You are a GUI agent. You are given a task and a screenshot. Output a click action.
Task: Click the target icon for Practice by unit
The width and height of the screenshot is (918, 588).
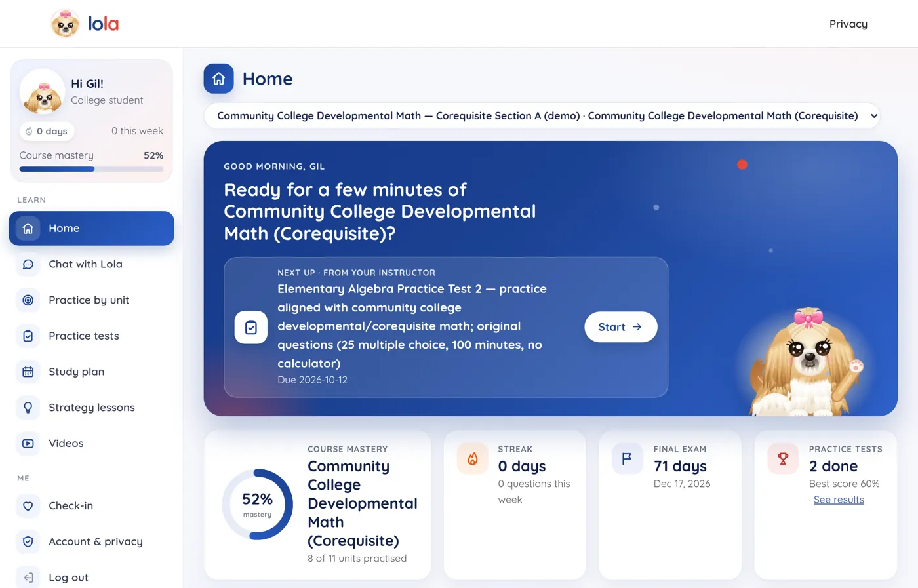[x=28, y=300]
